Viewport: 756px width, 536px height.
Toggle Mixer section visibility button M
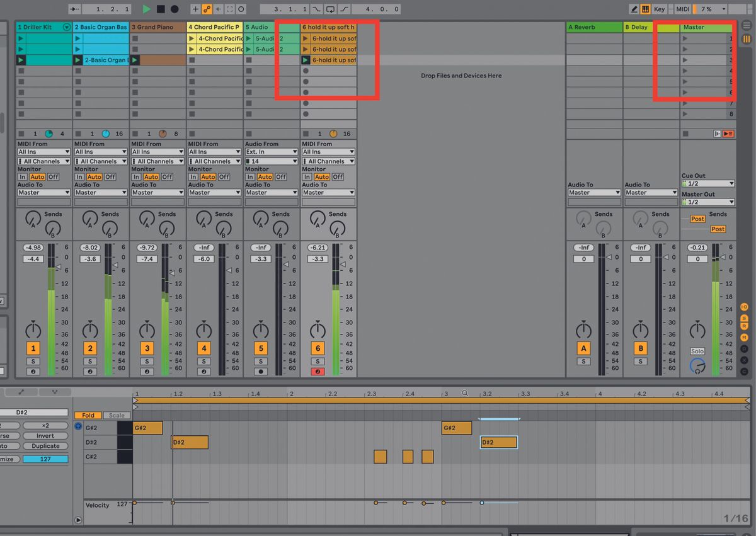pos(745,338)
